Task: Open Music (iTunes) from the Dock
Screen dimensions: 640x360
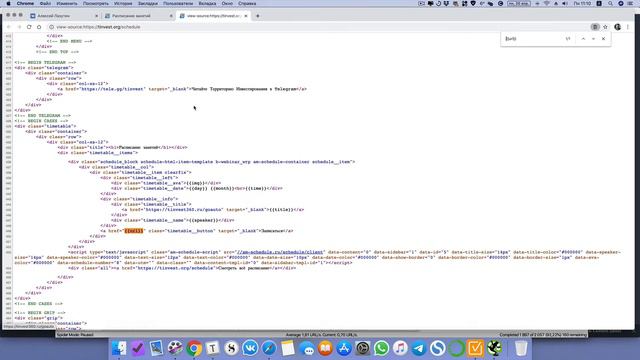Action: 400,348
